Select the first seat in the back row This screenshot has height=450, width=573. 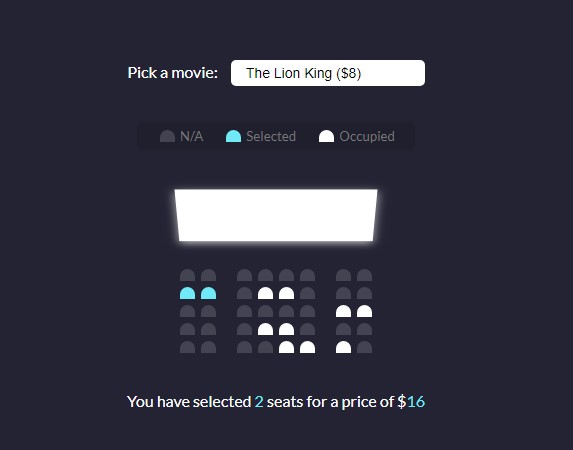pyautogui.click(x=187, y=347)
